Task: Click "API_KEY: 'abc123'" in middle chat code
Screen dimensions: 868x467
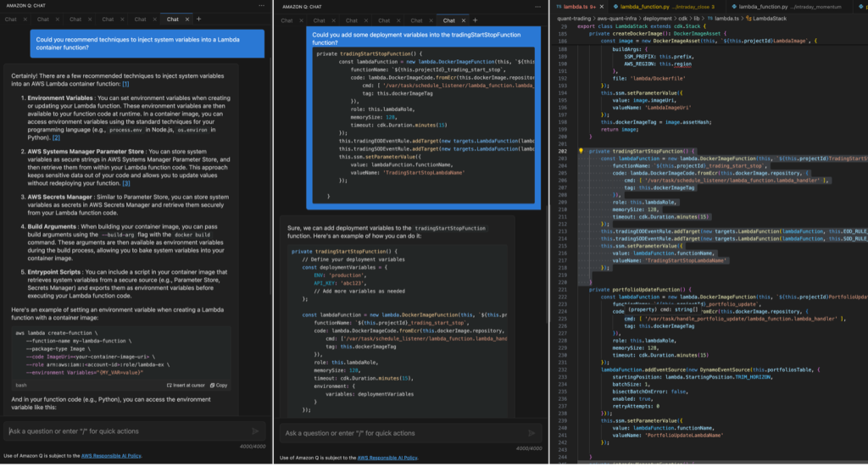Action: pos(341,283)
